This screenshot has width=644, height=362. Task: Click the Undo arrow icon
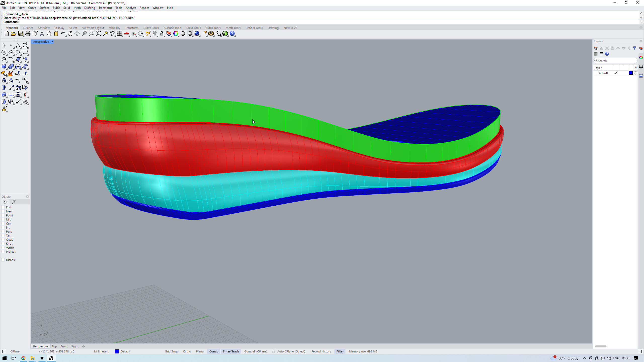pos(63,34)
